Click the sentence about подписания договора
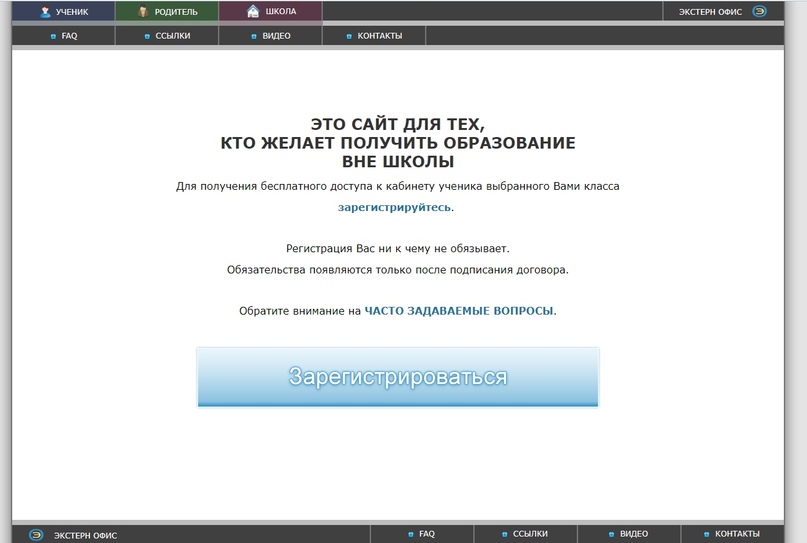 pyautogui.click(x=398, y=270)
